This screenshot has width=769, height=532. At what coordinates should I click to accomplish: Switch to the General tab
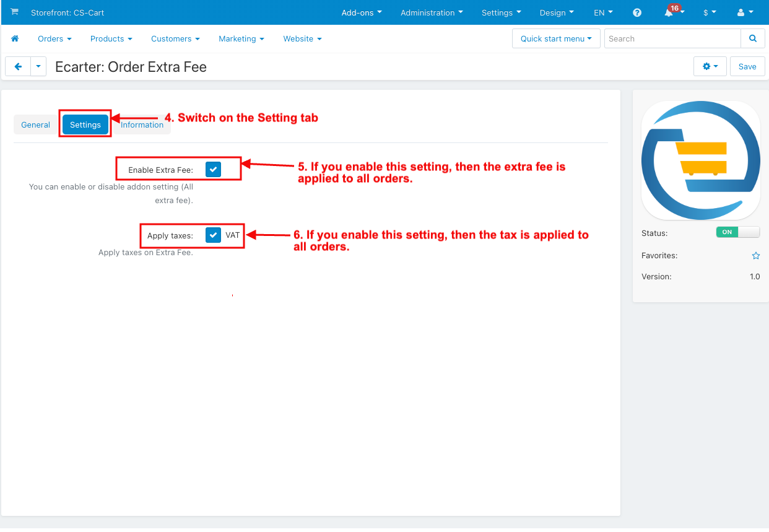(x=35, y=124)
